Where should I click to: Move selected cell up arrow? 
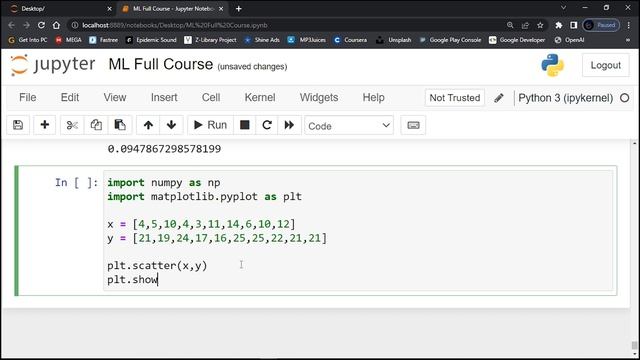[x=148, y=125]
